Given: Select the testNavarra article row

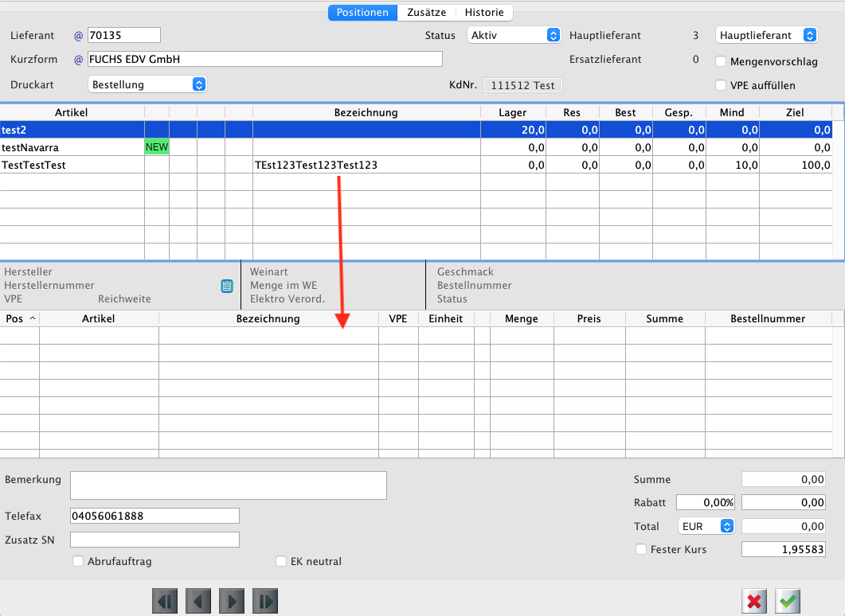Looking at the screenshot, I should (x=72, y=147).
